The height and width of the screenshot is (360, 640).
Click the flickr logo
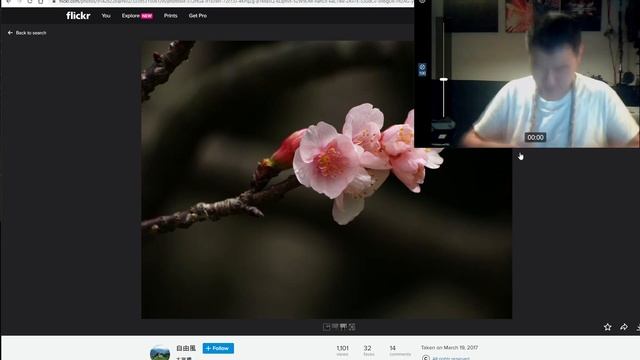pyautogui.click(x=78, y=16)
